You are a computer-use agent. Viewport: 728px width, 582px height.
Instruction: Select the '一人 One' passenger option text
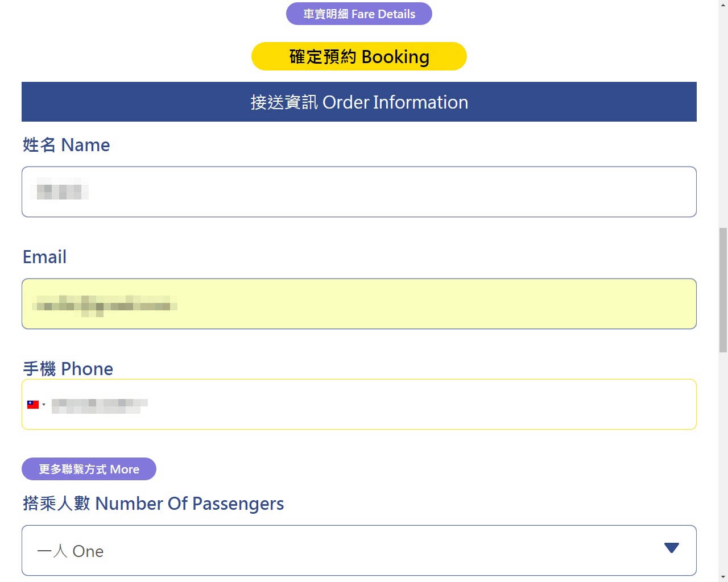coord(71,551)
